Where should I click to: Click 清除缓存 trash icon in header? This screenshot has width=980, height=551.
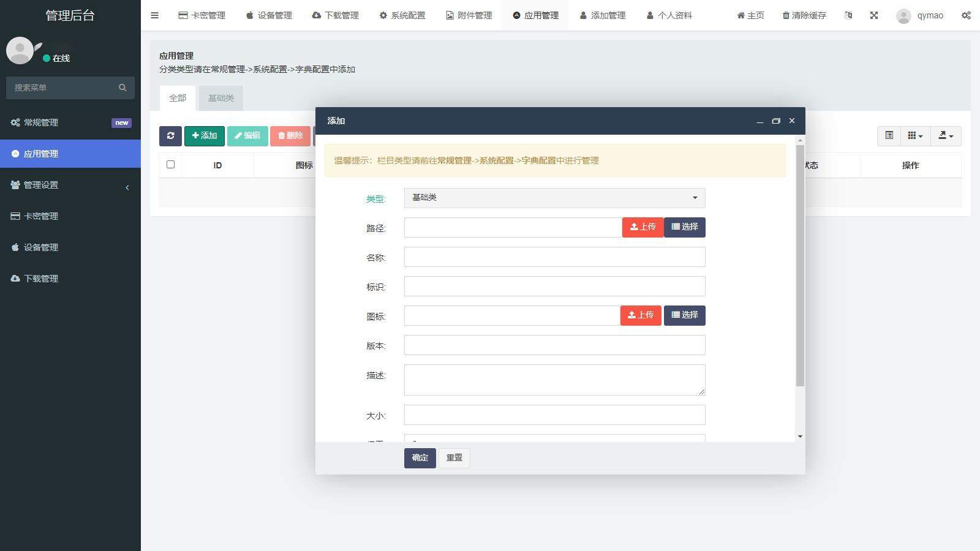point(786,15)
